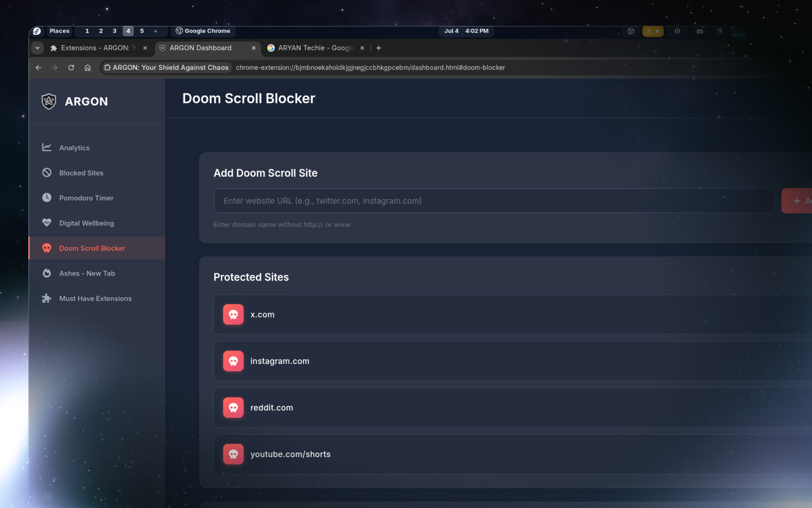The image size is (812, 508).
Task: Click the activities logo icon in top bar
Action: 37,31
